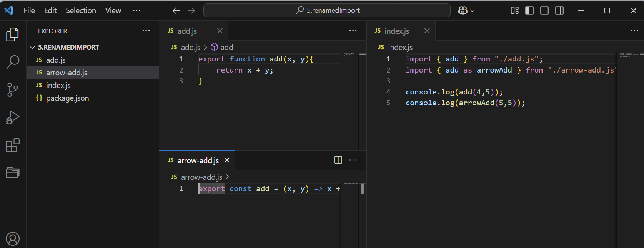Click the add symbol breadcrumb

pos(226,47)
